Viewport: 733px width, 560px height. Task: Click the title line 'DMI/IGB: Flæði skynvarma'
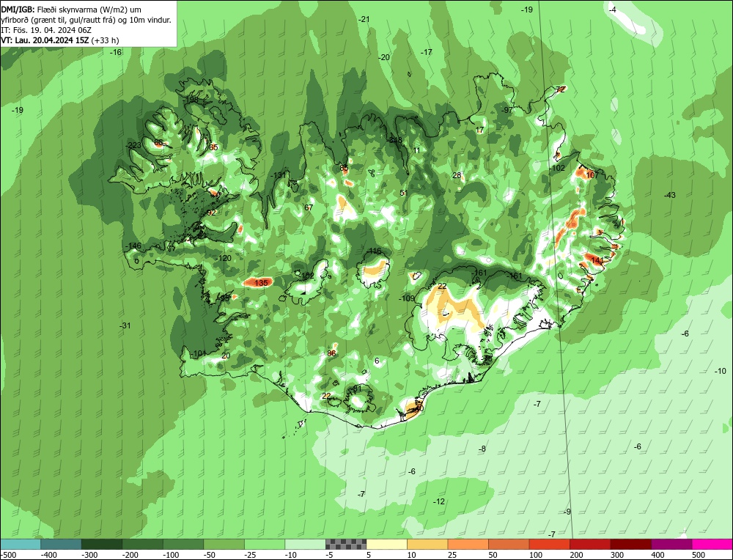[71, 10]
